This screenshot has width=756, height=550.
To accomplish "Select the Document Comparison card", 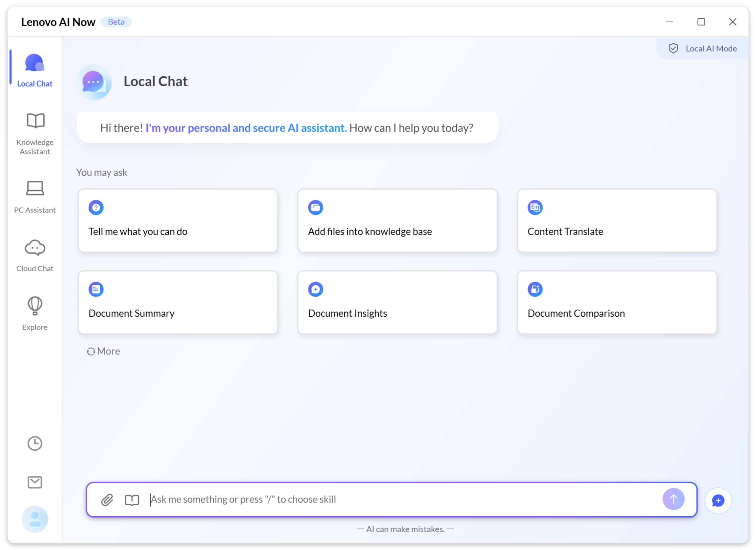I will [616, 302].
